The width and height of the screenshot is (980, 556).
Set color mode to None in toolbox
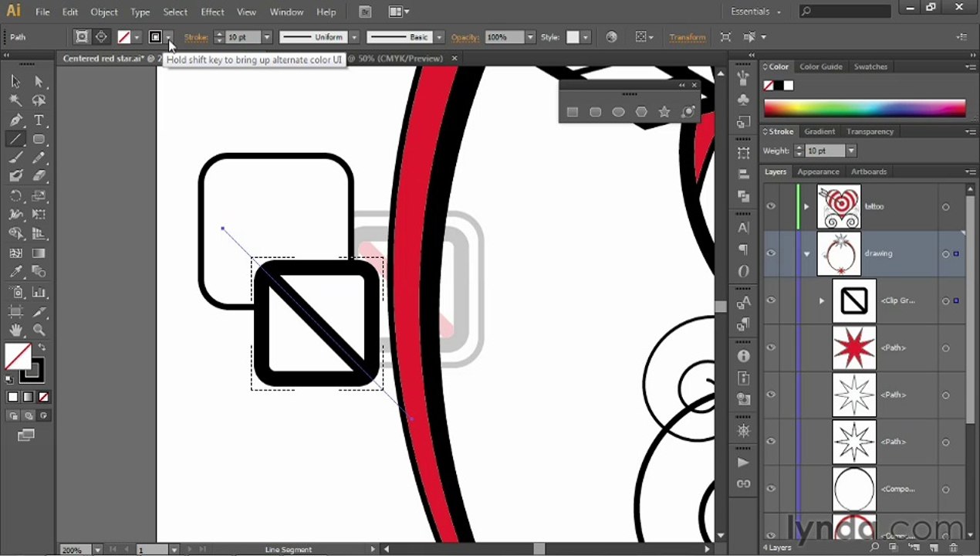43,397
